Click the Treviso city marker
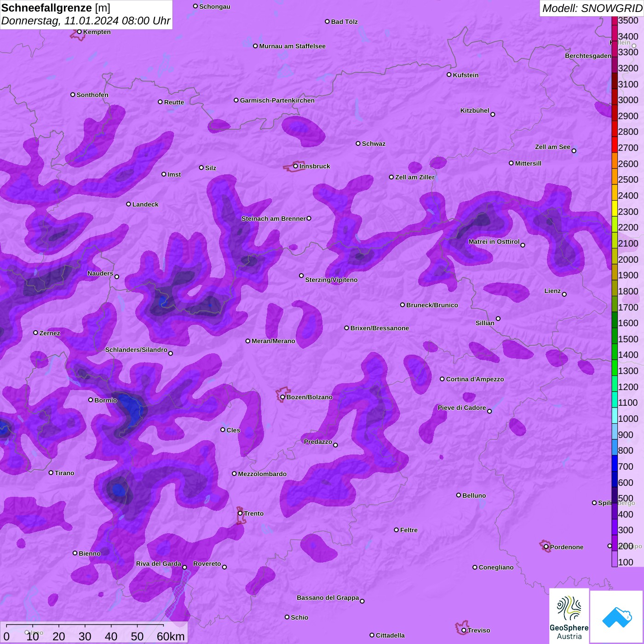644x644 pixels. [464, 630]
